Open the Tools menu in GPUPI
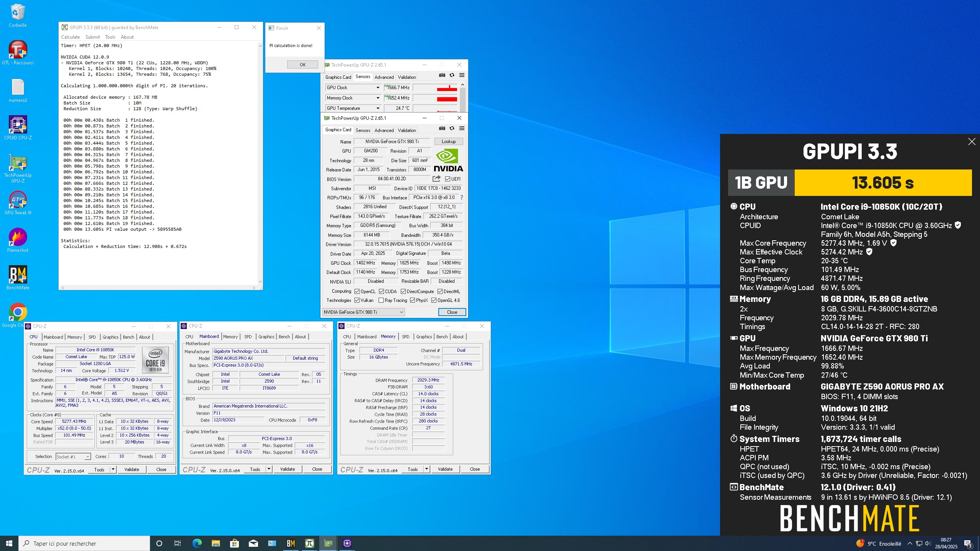This screenshot has width=980, height=551. click(x=110, y=37)
